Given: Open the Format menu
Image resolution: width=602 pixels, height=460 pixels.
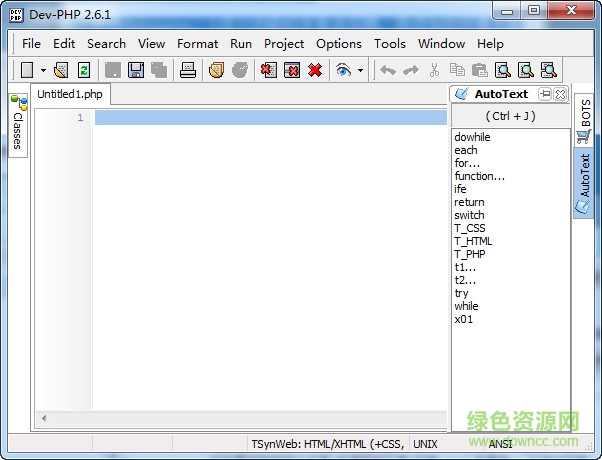Looking at the screenshot, I should pos(197,44).
